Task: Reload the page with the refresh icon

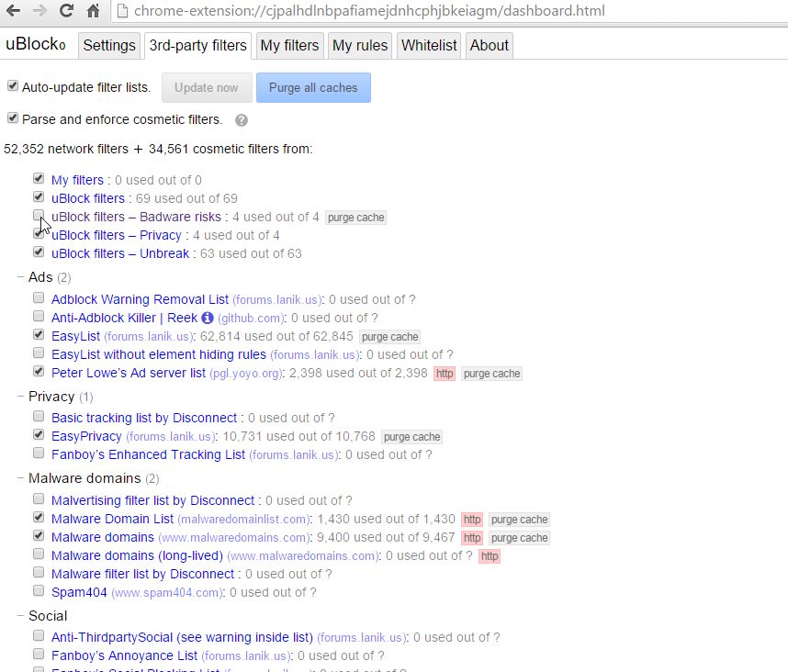Action: point(66,10)
